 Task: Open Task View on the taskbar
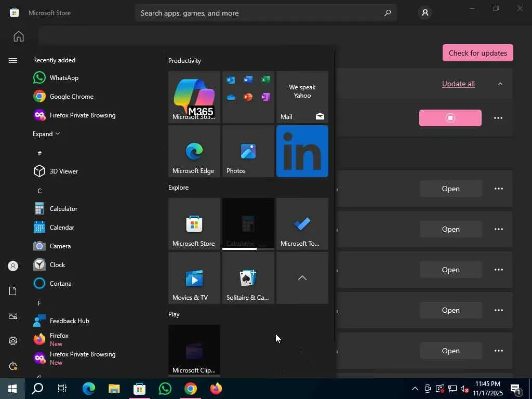(x=62, y=389)
